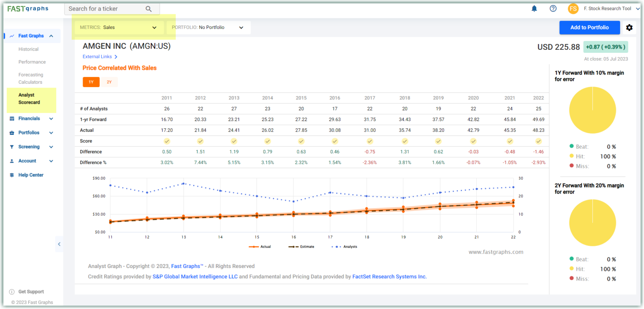Click the 2022 Actual value 48.23
The height and width of the screenshot is (309, 644).
coord(539,130)
